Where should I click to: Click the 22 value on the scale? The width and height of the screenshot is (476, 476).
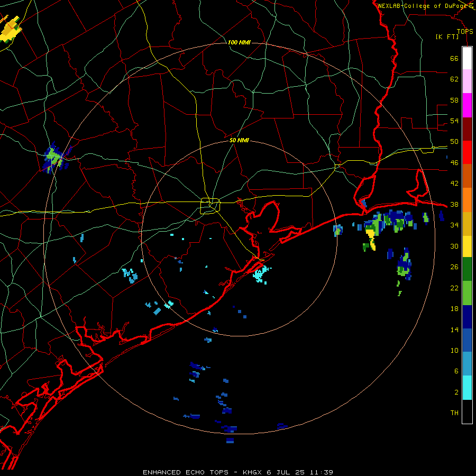454,288
